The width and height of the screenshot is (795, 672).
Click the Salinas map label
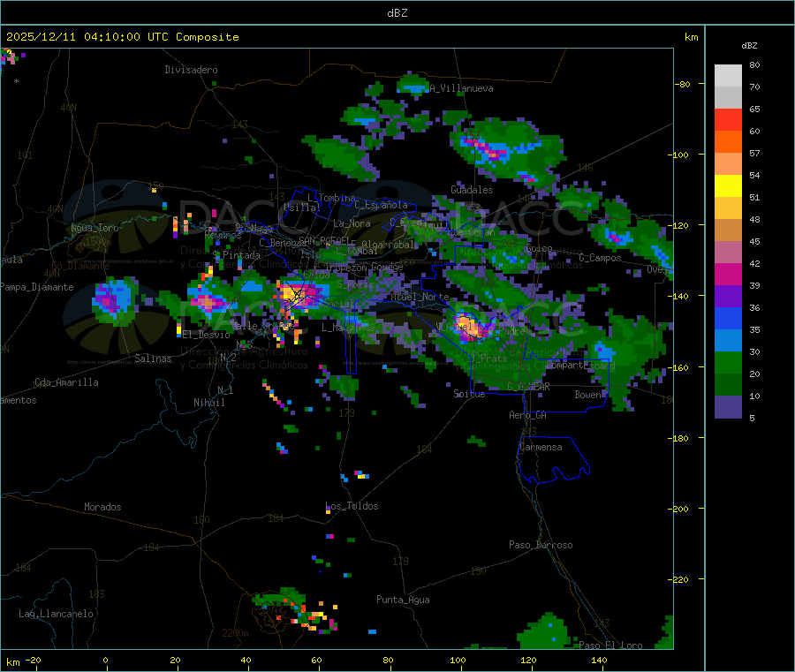(x=153, y=359)
